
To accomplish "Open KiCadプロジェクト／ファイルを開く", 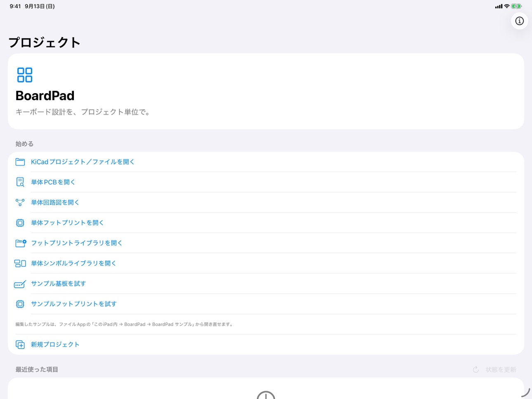I will click(266, 162).
